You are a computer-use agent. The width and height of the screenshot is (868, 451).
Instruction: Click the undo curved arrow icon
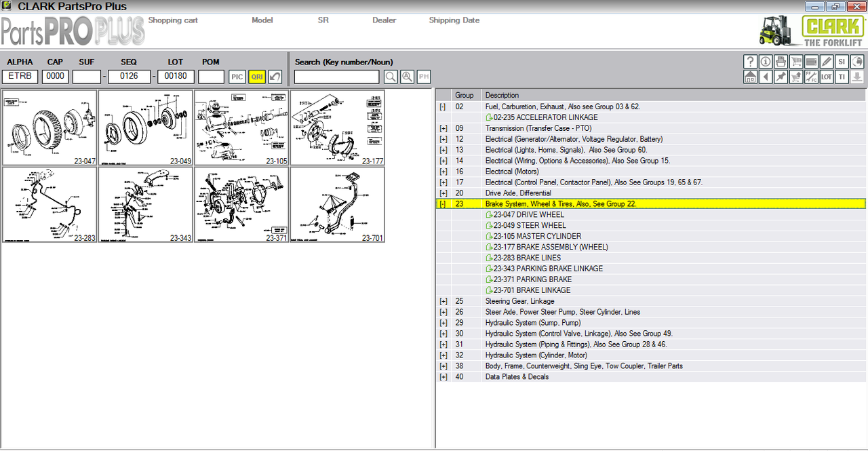tap(275, 77)
